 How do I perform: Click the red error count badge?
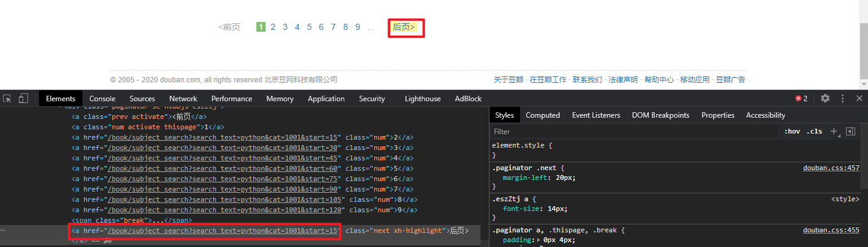click(x=801, y=98)
